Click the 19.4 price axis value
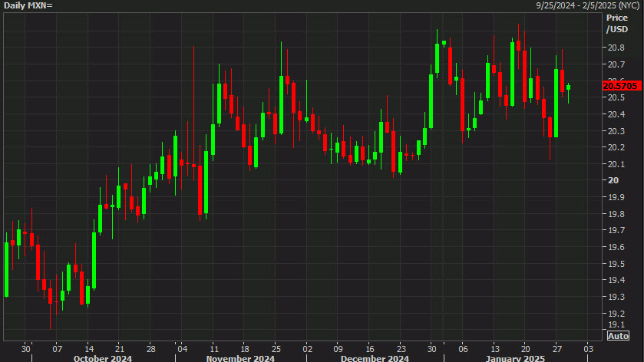The image size is (644, 362). 616,280
